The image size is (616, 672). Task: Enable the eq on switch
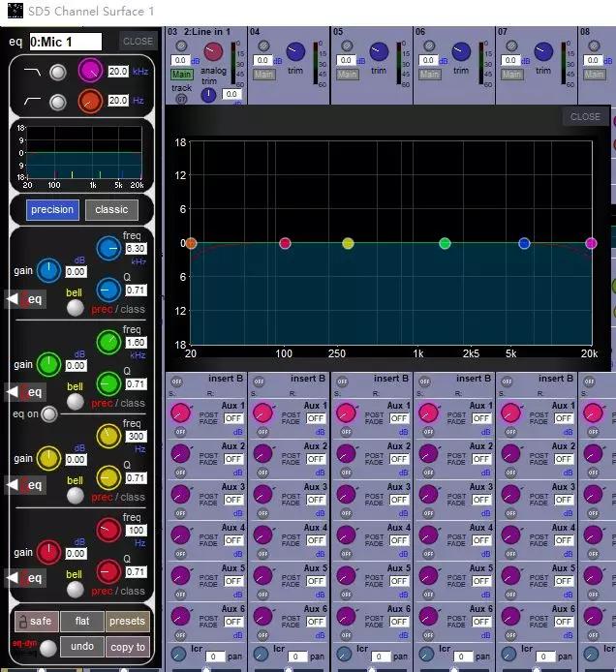(48, 414)
